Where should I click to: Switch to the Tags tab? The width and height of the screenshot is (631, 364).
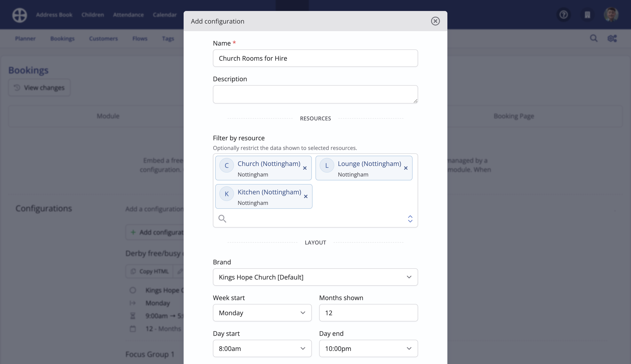pyautogui.click(x=168, y=38)
